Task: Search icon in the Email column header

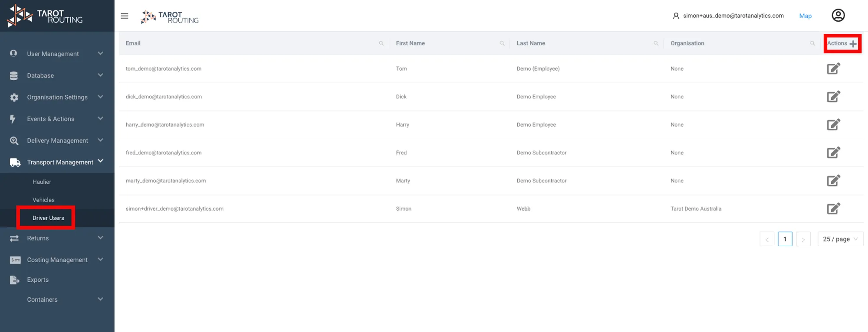Action: (381, 43)
